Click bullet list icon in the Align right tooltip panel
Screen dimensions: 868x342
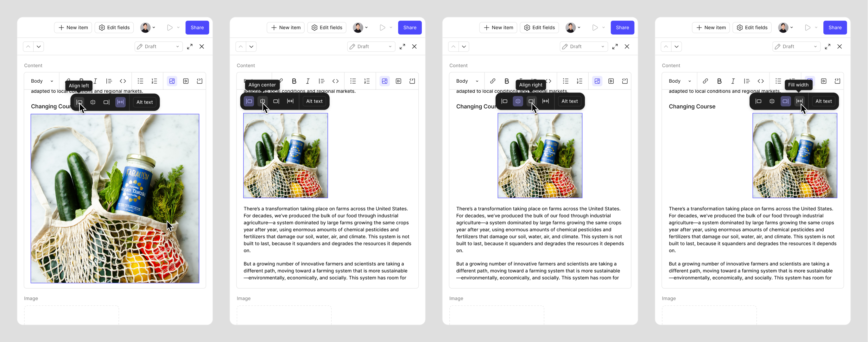click(x=566, y=81)
